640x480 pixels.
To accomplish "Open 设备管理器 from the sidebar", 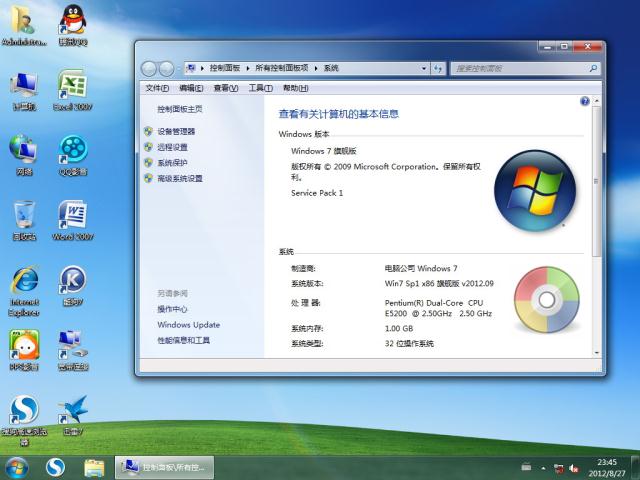I will tap(176, 131).
